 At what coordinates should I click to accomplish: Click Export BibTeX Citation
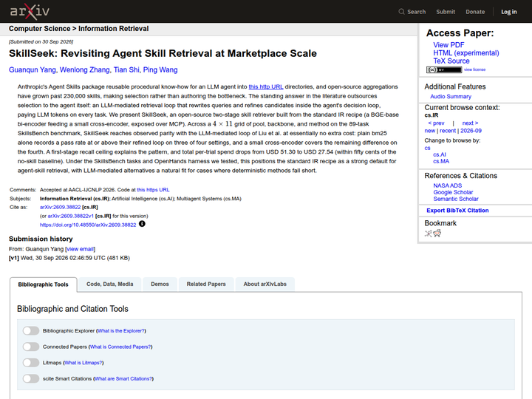(457, 211)
